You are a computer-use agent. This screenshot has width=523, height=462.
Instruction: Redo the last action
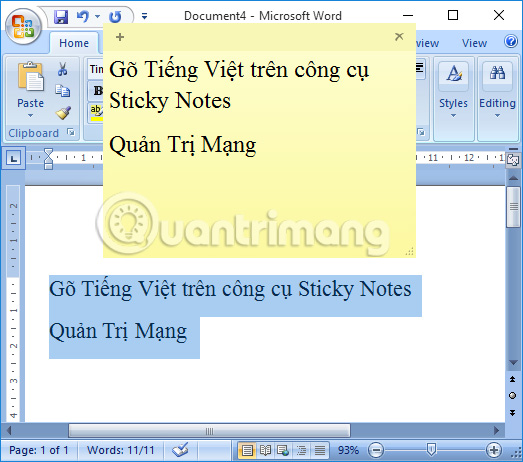[115, 16]
